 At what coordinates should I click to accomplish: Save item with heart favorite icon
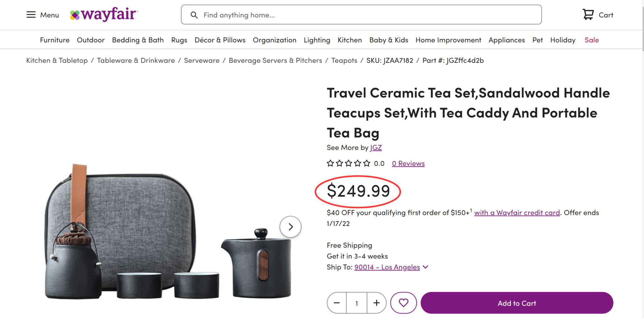click(403, 303)
